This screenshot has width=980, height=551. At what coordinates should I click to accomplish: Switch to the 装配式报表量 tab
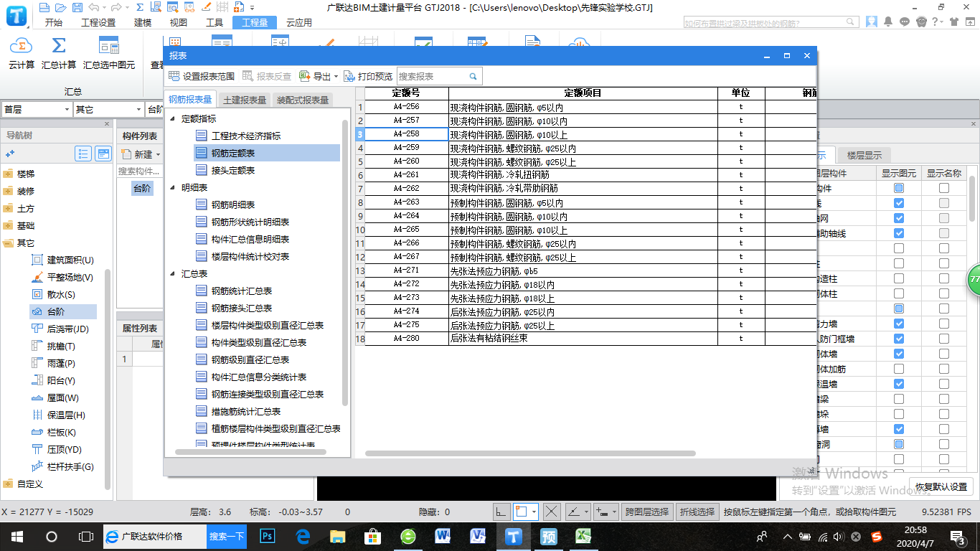coord(303,100)
